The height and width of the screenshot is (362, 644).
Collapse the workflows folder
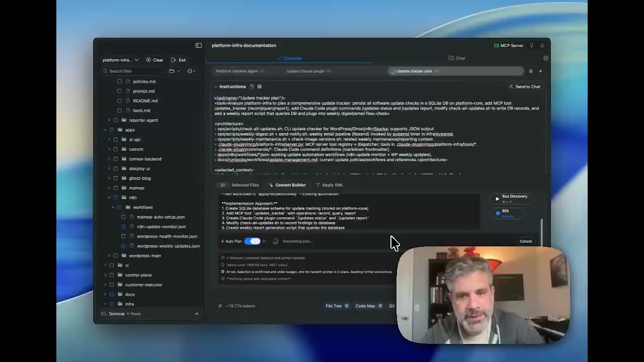click(x=113, y=207)
